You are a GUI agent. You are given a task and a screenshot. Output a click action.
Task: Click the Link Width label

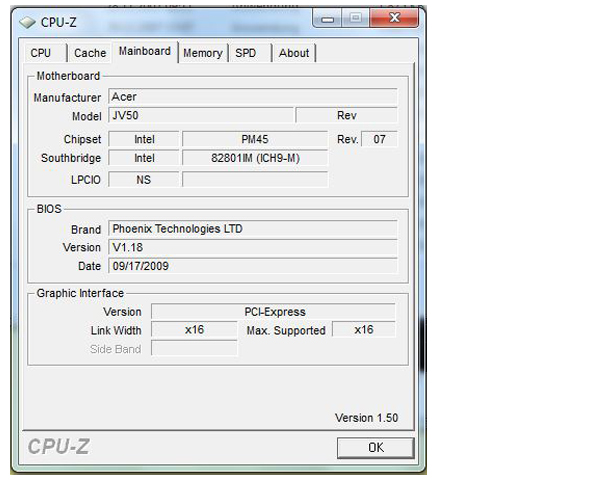coord(116,330)
